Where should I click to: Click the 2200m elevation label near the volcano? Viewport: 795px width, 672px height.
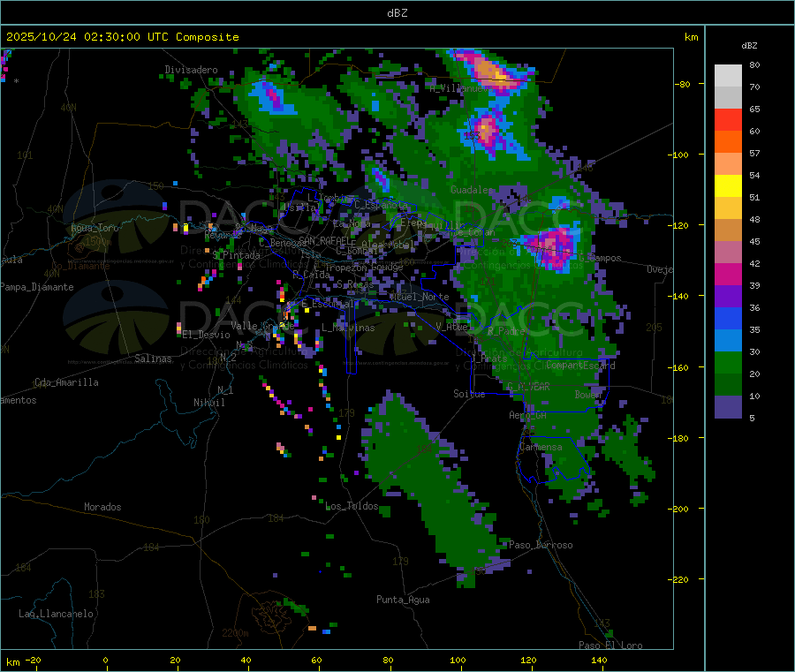tap(235, 633)
